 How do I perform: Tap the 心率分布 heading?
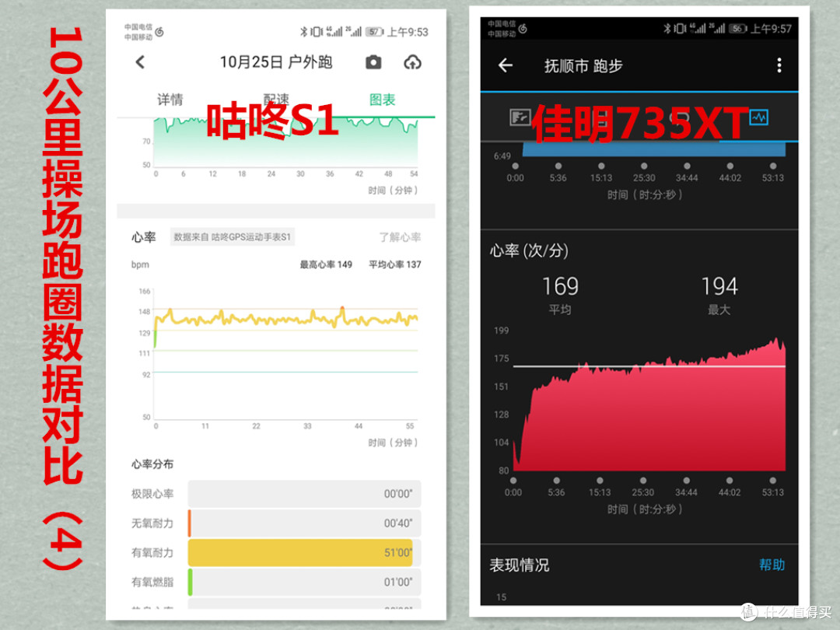point(152,464)
